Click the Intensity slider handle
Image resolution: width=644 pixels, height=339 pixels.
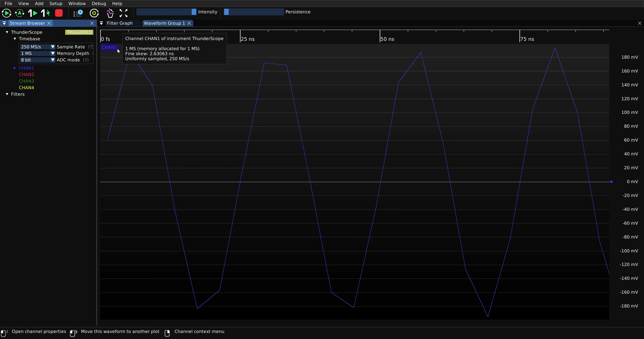(194, 12)
